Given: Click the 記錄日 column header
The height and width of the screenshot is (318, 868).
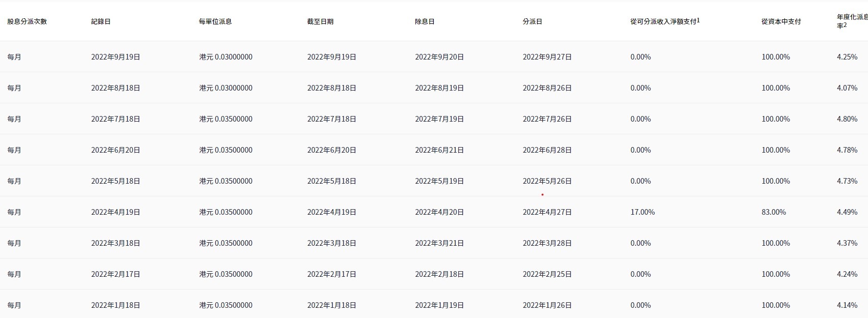Looking at the screenshot, I should tap(101, 21).
